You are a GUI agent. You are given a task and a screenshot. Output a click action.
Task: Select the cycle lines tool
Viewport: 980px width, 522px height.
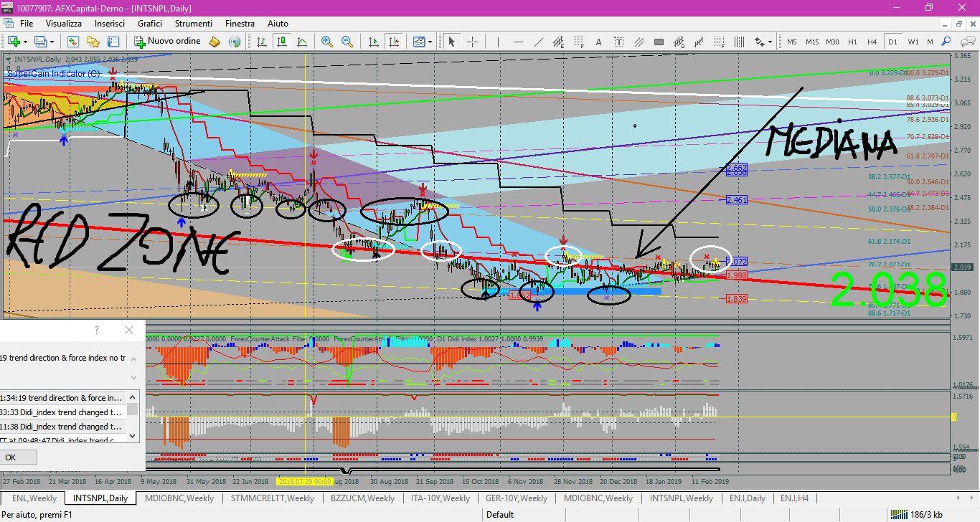click(739, 42)
